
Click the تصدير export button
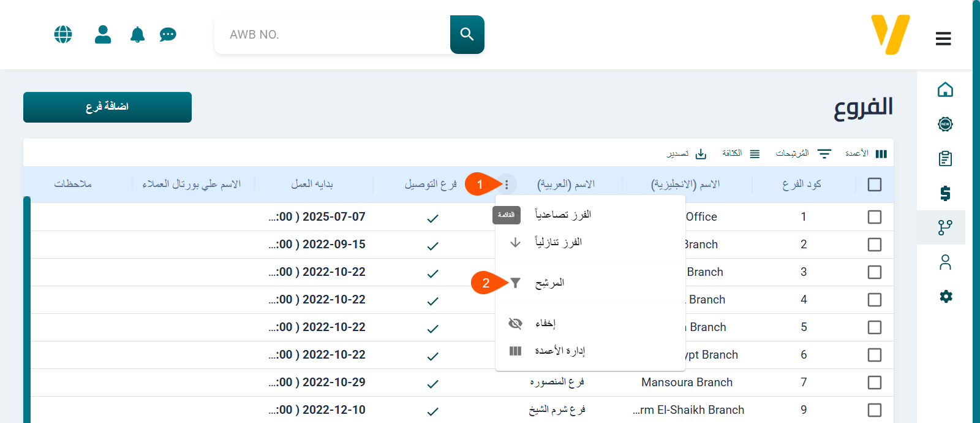tap(687, 154)
